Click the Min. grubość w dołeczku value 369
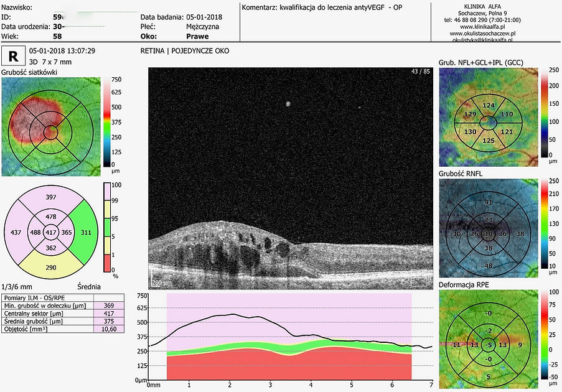Viewport: 562px width, 392px height. [108, 306]
